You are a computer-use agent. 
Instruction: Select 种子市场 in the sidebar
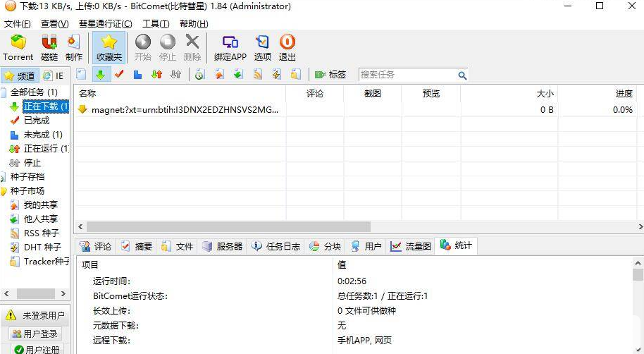coord(27,191)
